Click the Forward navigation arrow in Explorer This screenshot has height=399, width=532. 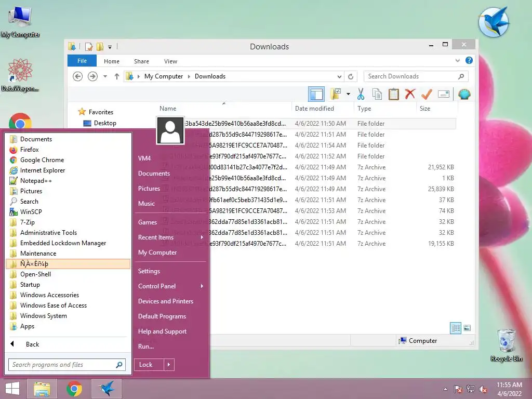click(x=92, y=76)
